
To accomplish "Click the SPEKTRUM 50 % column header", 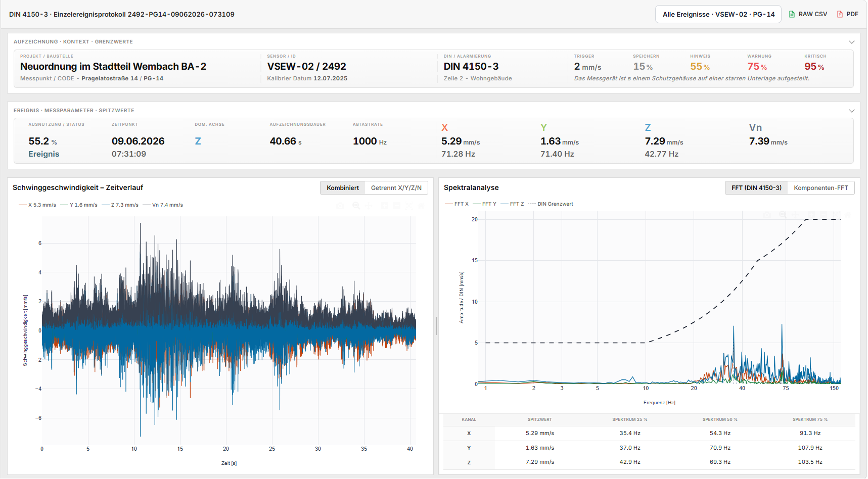I will [x=720, y=420].
